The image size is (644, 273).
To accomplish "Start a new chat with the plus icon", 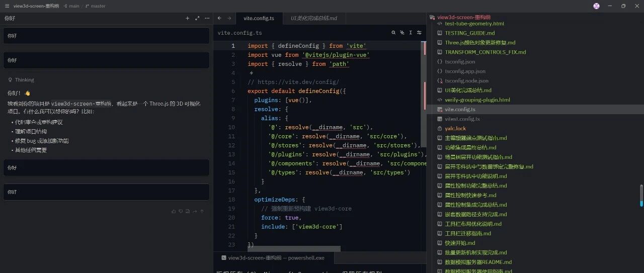I will [187, 18].
